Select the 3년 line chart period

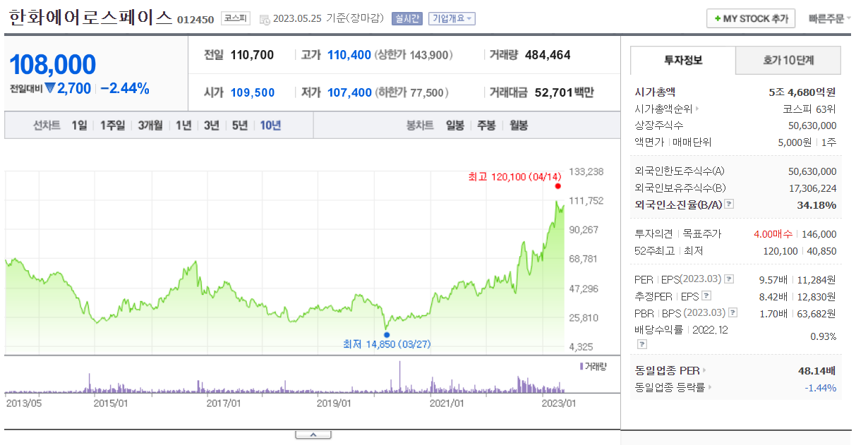[x=212, y=126]
